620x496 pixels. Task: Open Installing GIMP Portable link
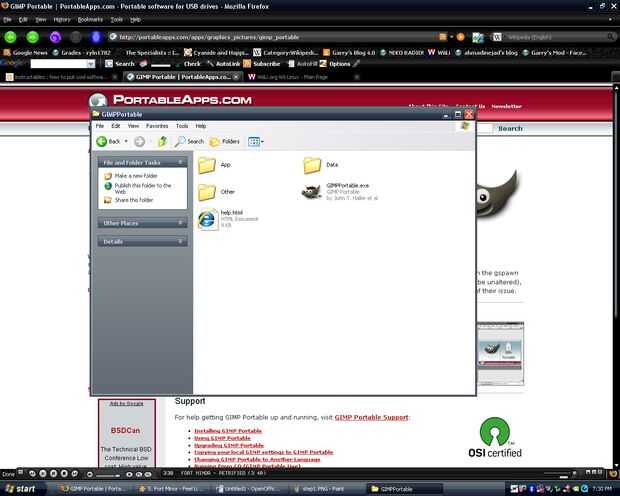click(228, 431)
